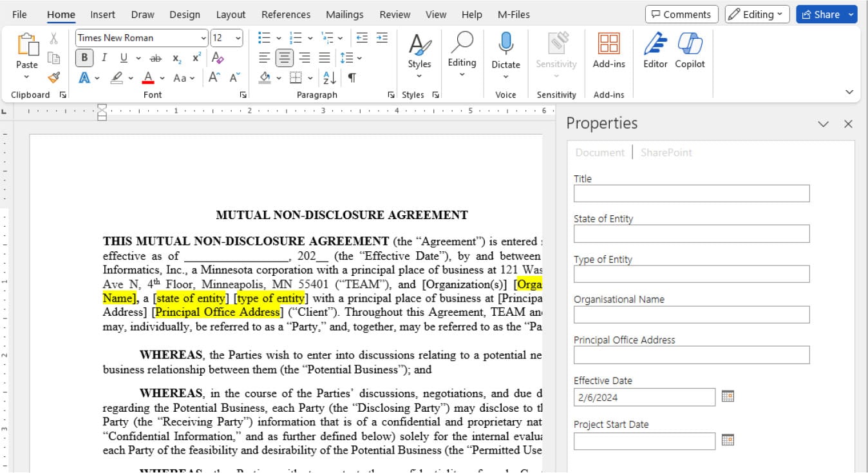Justify the paragraph text
The image size is (868, 473).
tap(325, 58)
